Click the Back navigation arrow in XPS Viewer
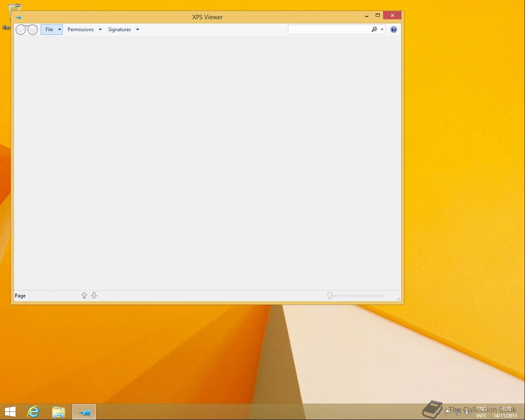Viewport: 525px width, 420px height. [x=21, y=30]
